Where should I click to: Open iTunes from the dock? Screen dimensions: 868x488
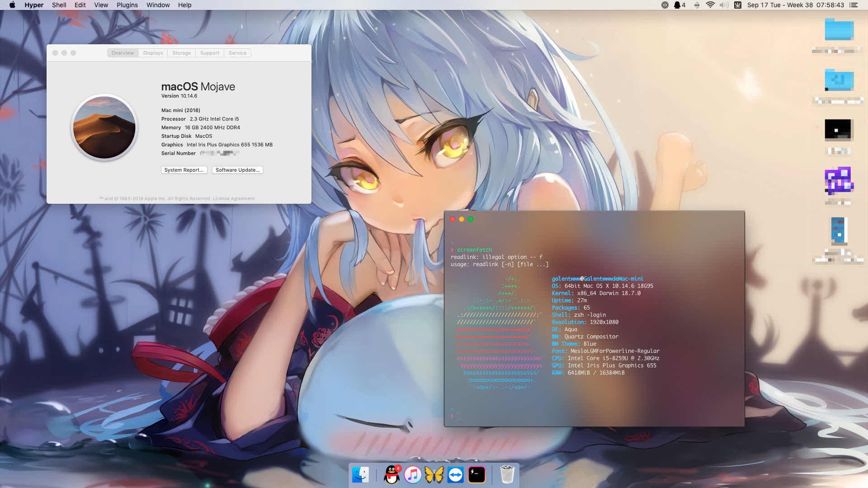(x=412, y=475)
